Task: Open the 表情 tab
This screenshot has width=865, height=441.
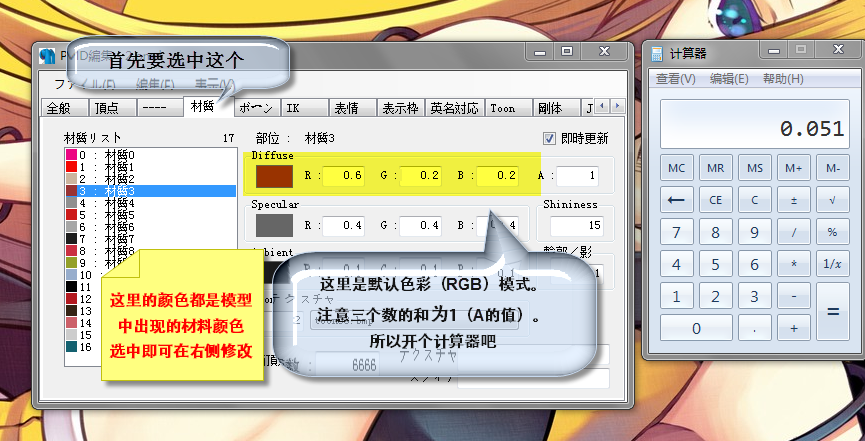Action: click(x=353, y=108)
